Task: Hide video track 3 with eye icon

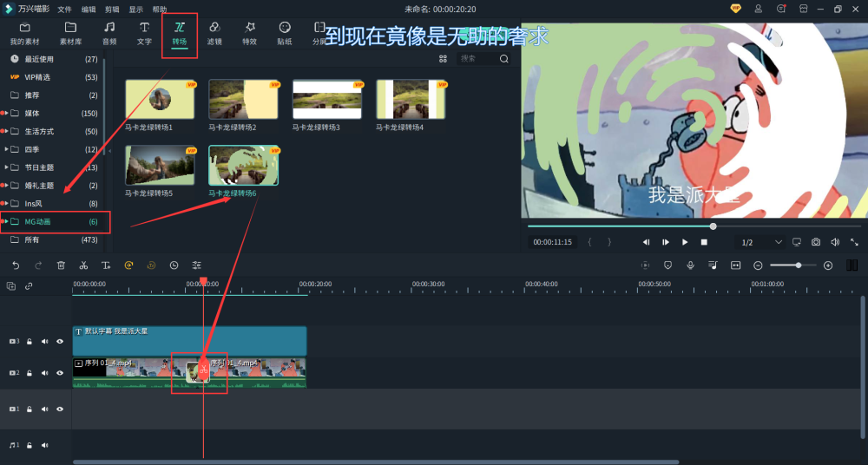Action: (60, 342)
